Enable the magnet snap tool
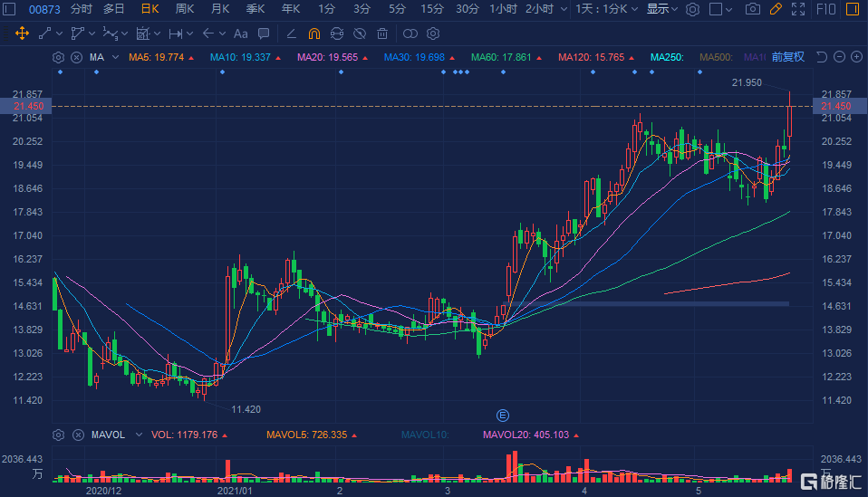The height and width of the screenshot is (497, 868). tap(313, 33)
